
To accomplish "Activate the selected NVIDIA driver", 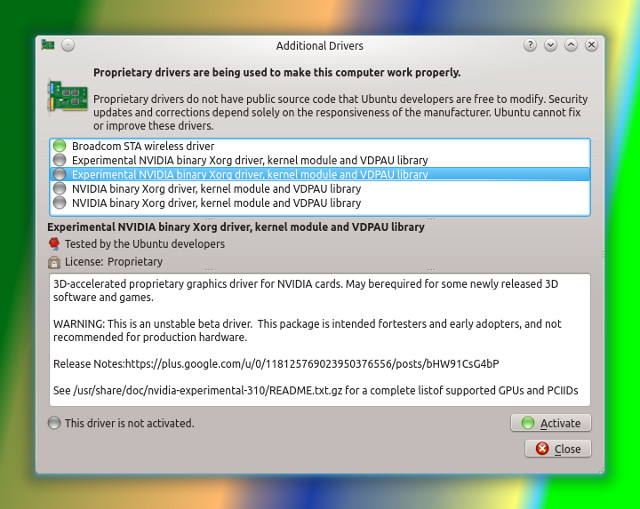I will coord(551,423).
